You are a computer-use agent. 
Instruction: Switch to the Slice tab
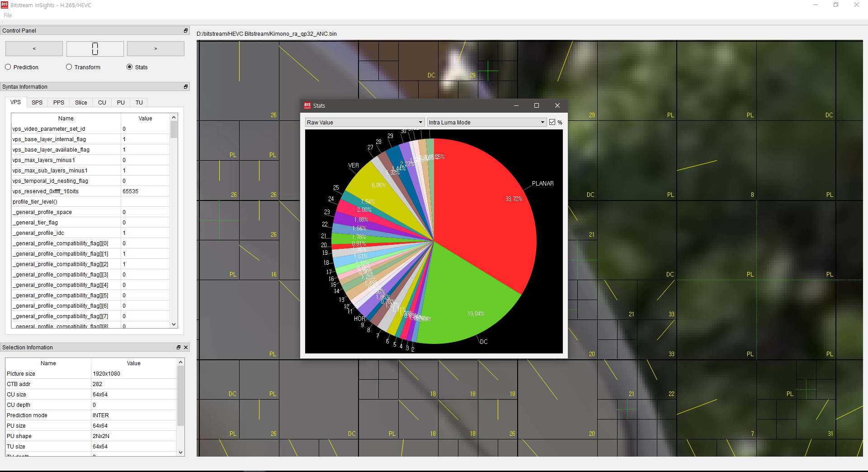81,103
